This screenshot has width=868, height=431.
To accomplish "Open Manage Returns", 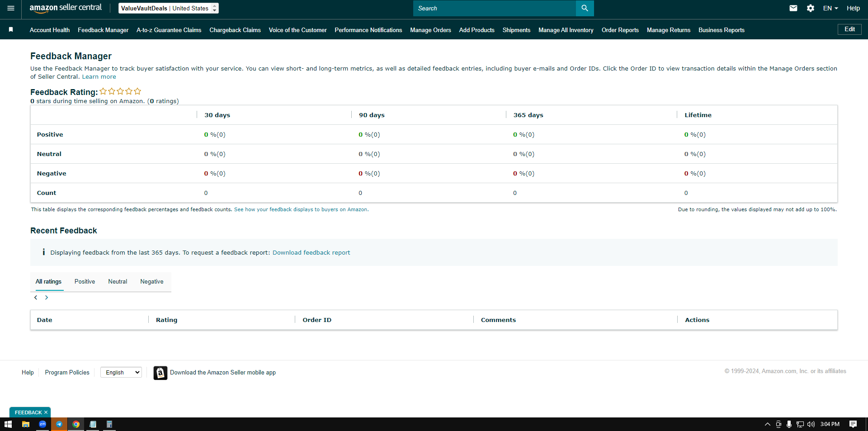I will click(x=669, y=30).
